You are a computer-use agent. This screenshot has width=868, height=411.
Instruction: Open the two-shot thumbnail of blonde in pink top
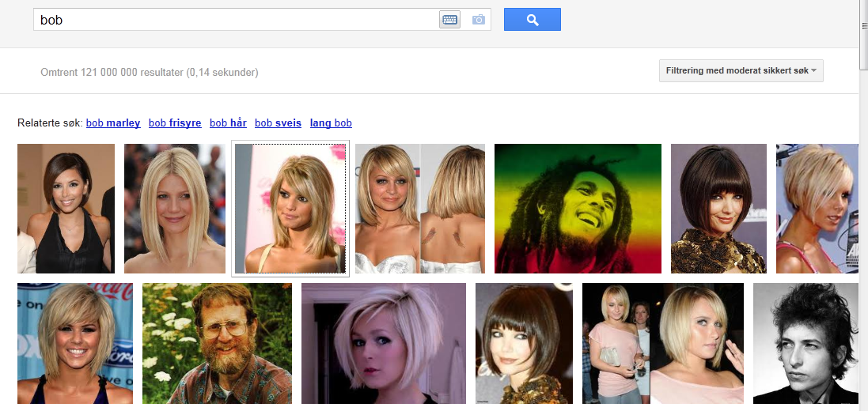(x=663, y=344)
